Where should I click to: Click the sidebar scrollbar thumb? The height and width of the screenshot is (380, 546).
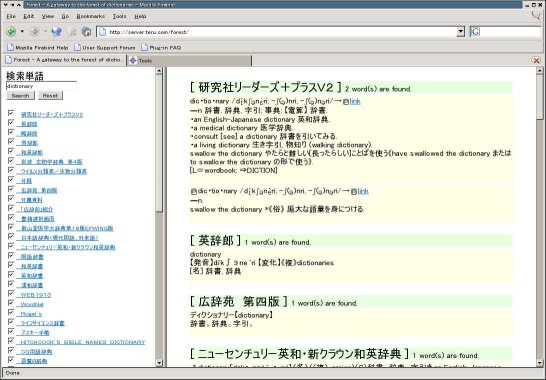(159, 143)
